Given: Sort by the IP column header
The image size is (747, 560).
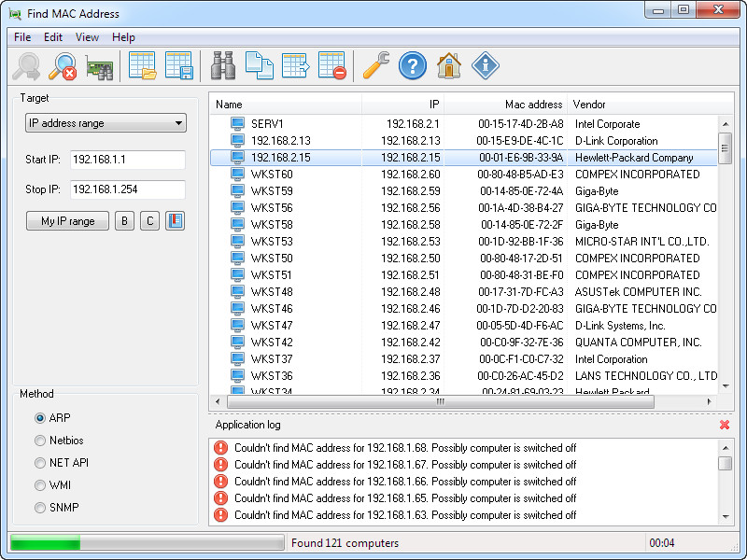Looking at the screenshot, I should click(x=403, y=105).
